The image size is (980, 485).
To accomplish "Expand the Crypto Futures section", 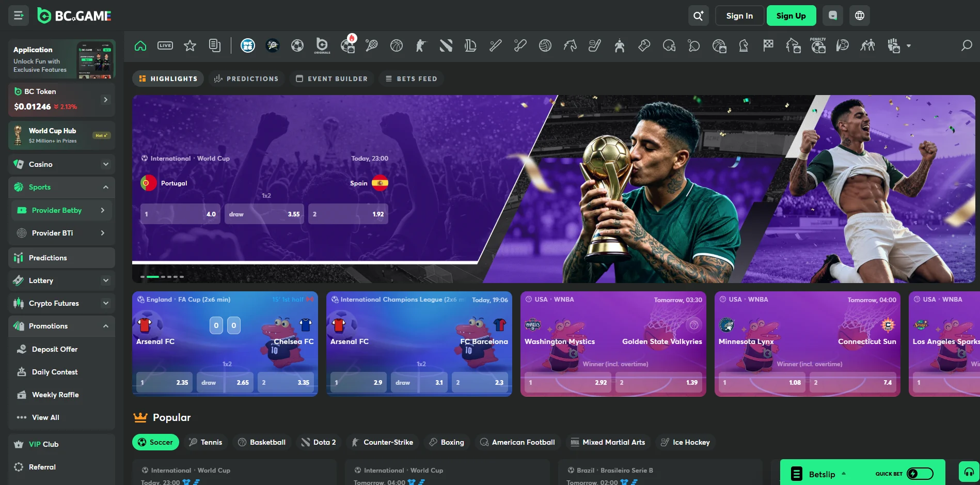I will pyautogui.click(x=61, y=303).
